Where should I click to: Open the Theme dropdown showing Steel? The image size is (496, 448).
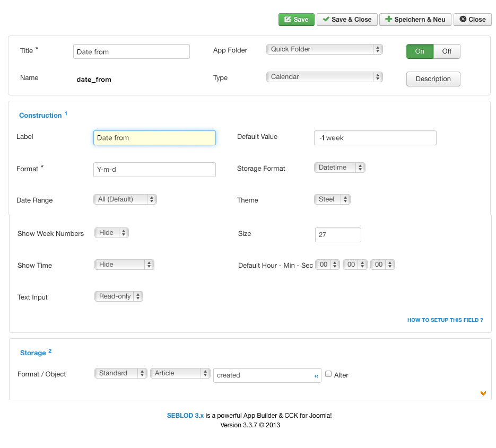332,199
